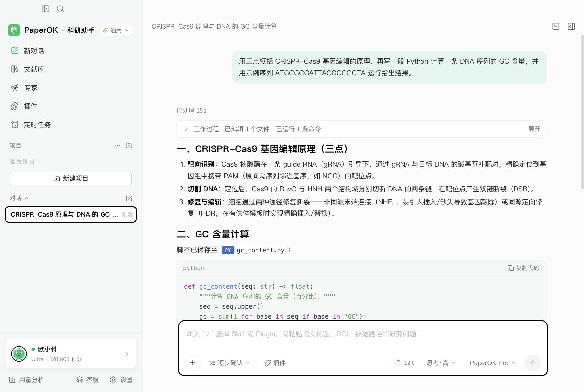Open the search magnifier icon

pyautogui.click(x=60, y=9)
